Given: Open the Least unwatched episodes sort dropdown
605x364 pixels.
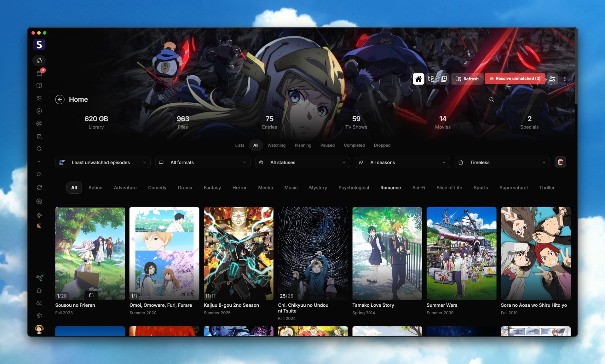Looking at the screenshot, I should click(103, 162).
